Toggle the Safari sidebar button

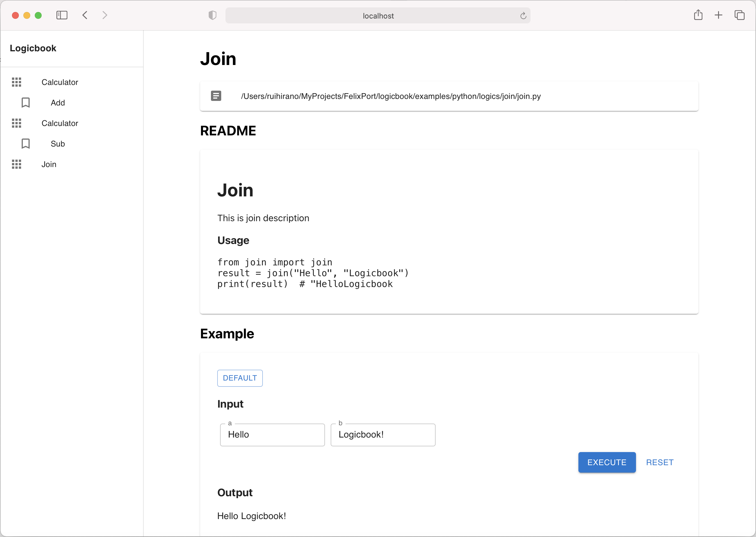62,15
